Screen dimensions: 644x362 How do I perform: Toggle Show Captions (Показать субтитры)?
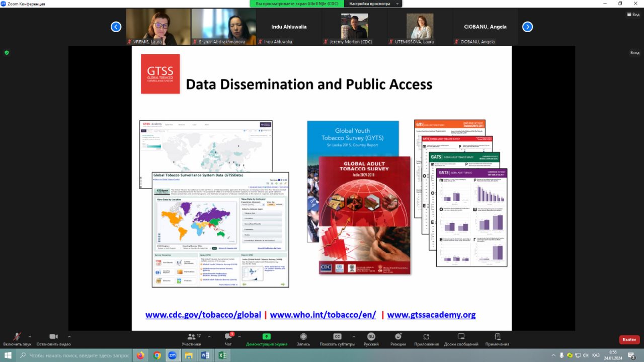click(x=338, y=337)
